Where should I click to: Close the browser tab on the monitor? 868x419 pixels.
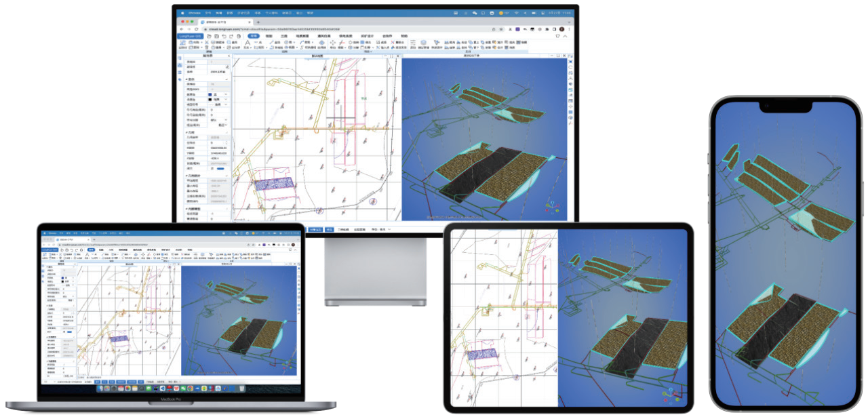[249, 22]
